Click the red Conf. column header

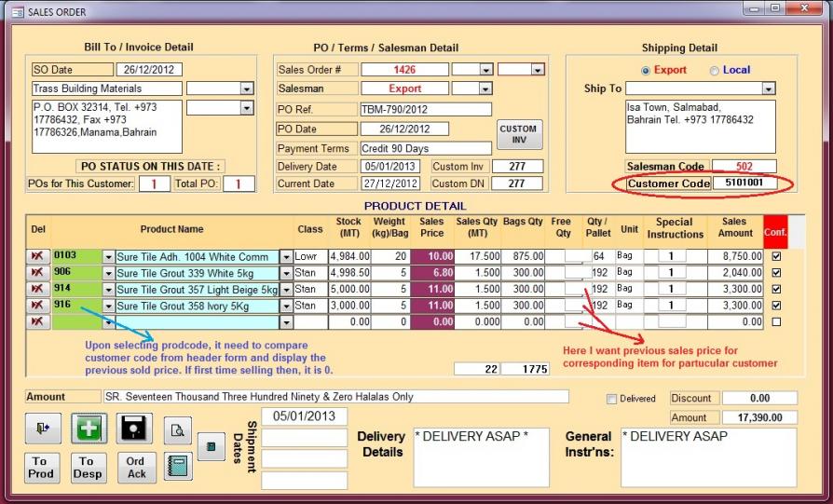(x=775, y=232)
